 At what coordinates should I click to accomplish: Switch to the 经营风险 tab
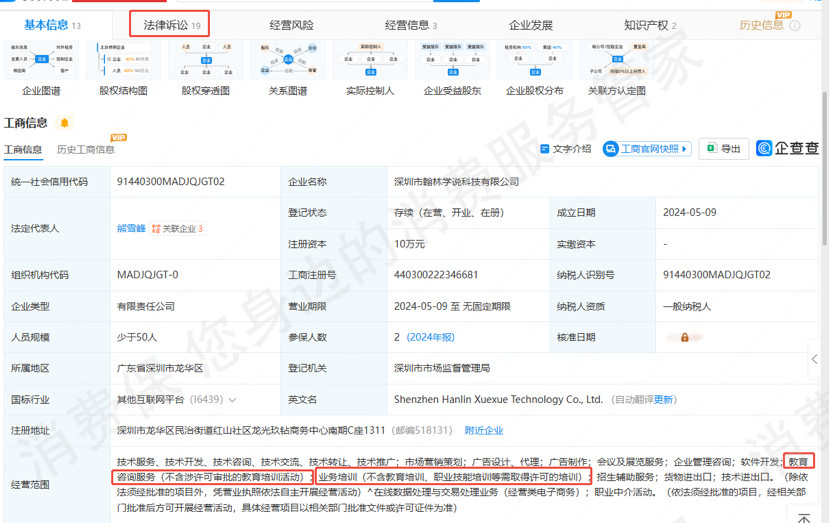[291, 25]
